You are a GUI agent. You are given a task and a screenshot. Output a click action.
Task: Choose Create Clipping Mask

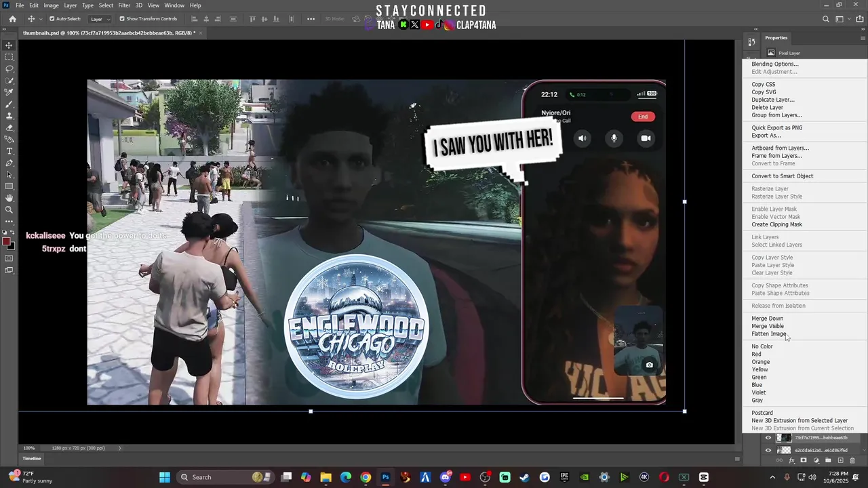point(776,224)
